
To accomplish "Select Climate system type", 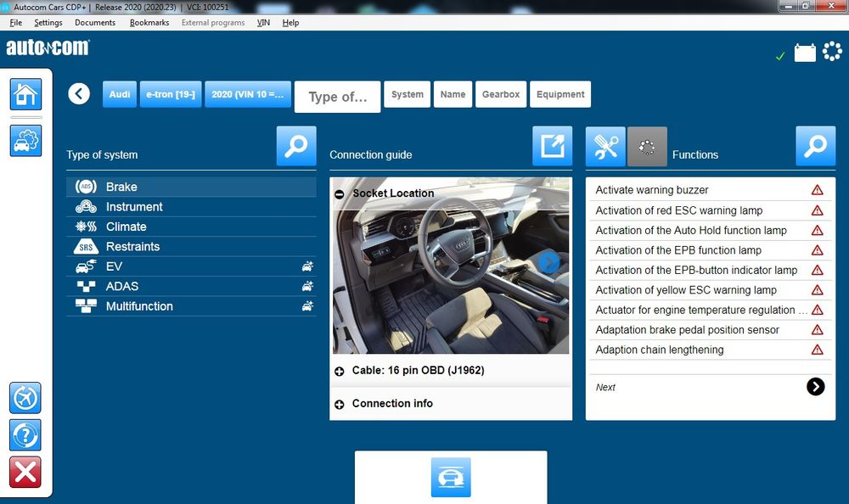I will pyautogui.click(x=191, y=227).
